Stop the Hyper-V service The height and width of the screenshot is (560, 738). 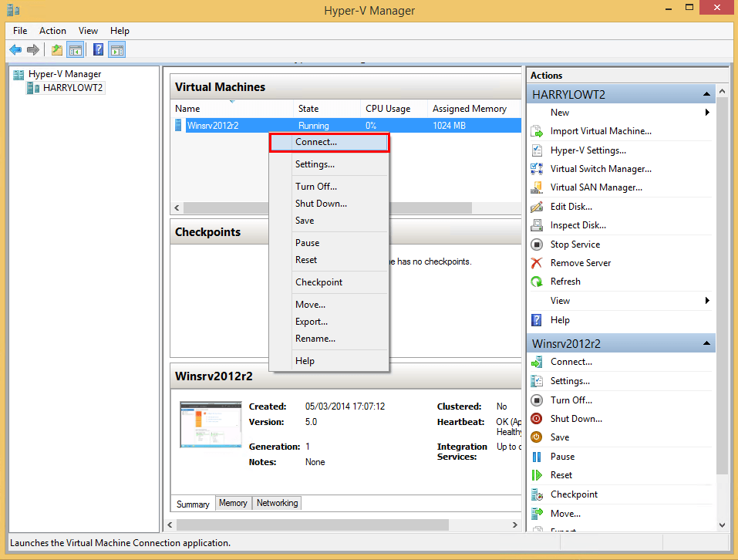tap(574, 244)
